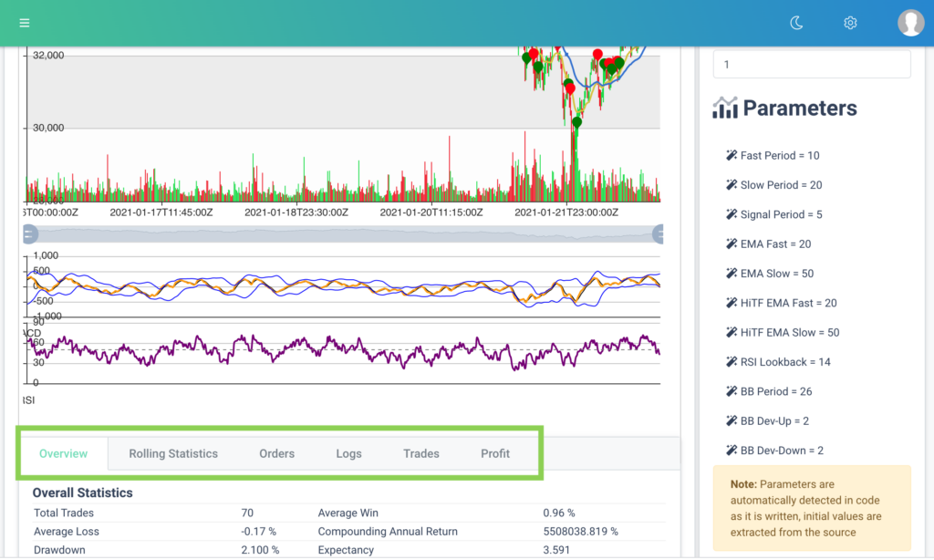934x560 pixels.
Task: Click the Parameters chart icon
Action: [x=725, y=108]
